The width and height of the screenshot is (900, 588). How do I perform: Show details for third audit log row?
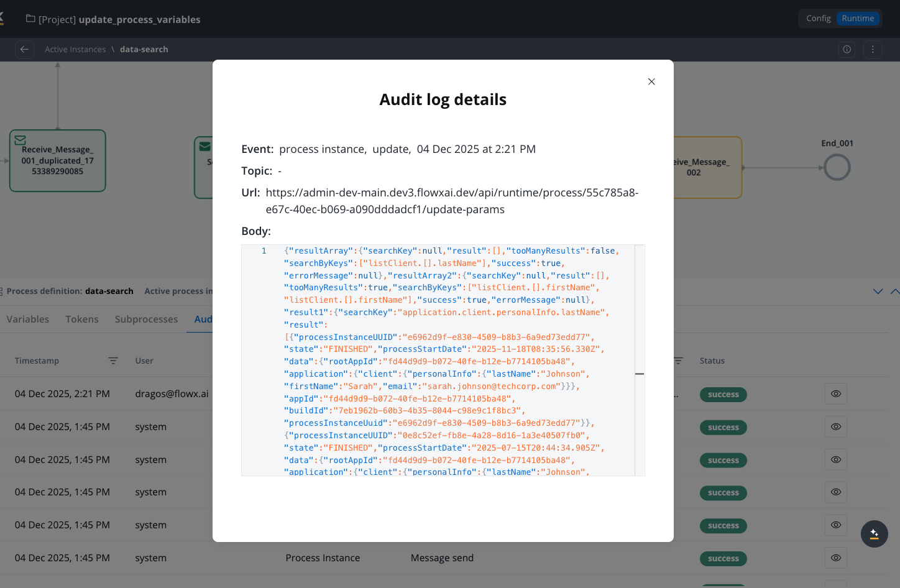pos(835,460)
